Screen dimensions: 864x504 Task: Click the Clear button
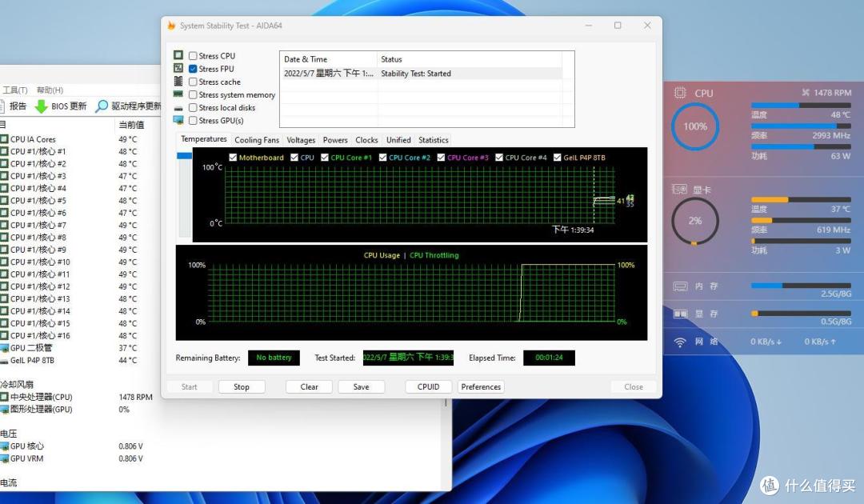pos(309,386)
